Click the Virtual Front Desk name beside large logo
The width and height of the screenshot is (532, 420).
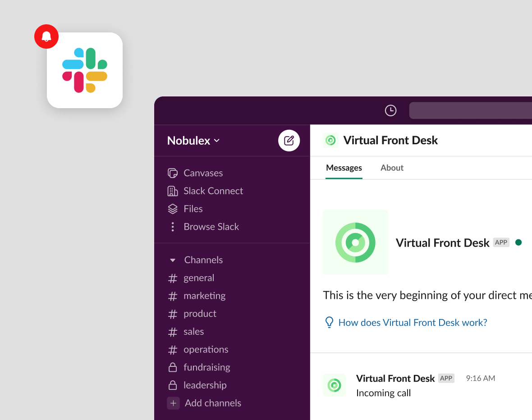coord(442,243)
